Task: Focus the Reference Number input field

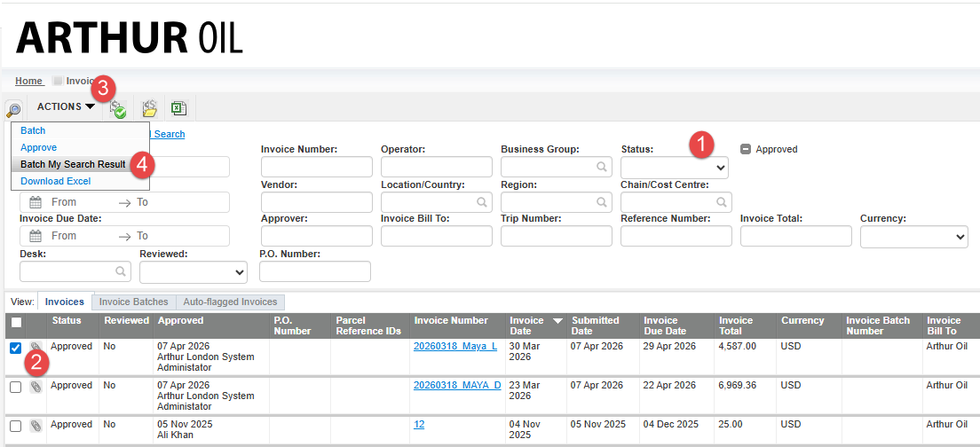Action: pyautogui.click(x=676, y=236)
